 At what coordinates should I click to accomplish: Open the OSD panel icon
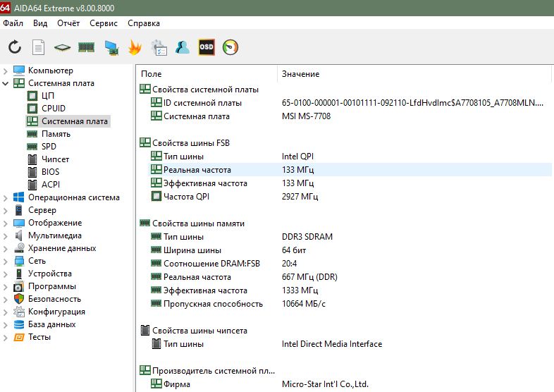click(x=207, y=47)
